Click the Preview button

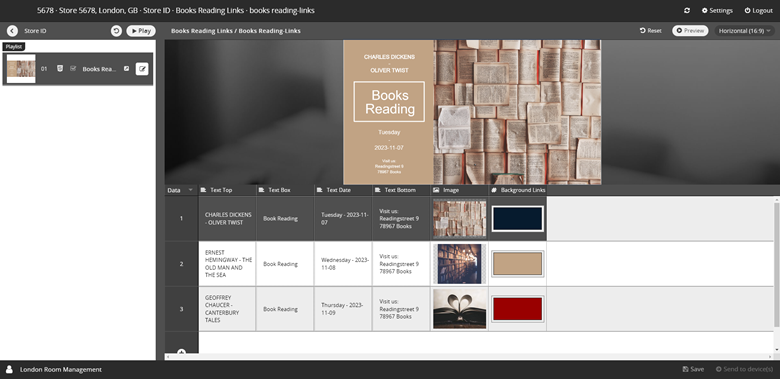pos(690,31)
